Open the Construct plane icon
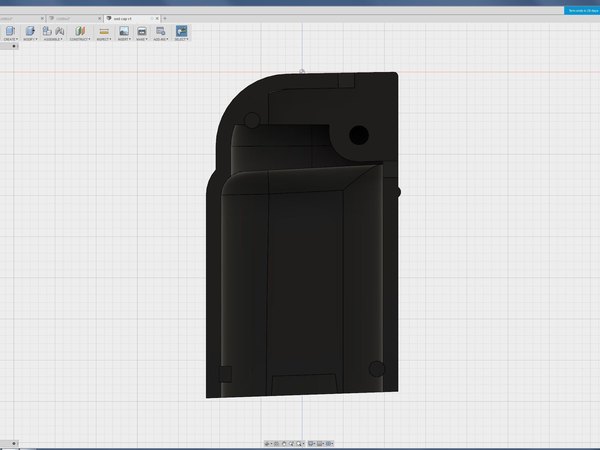600x450 pixels. [80, 31]
